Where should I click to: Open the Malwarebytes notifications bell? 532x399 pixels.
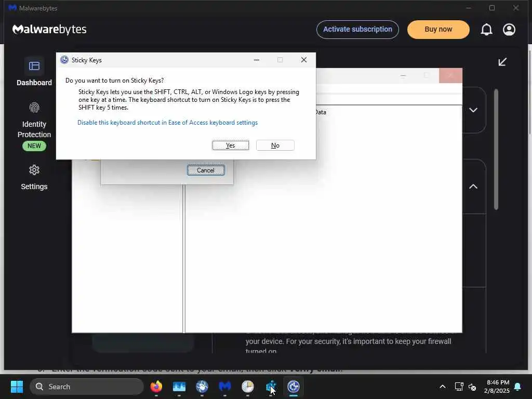coord(486,30)
